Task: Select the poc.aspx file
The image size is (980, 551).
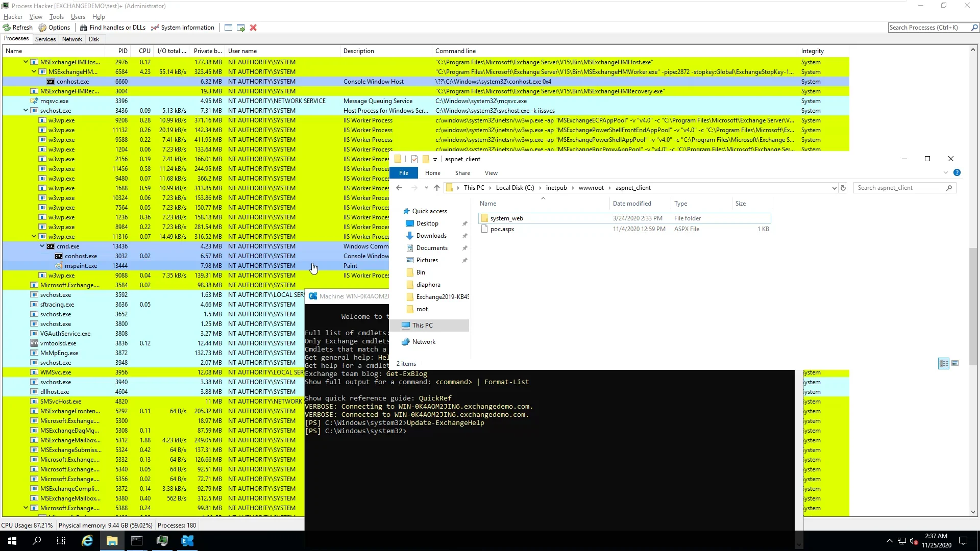Action: [502, 230]
